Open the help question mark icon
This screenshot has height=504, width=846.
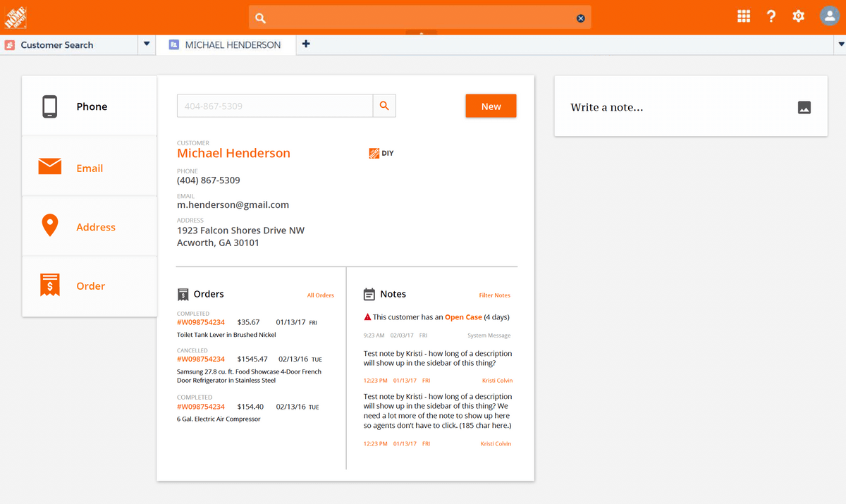[x=771, y=16]
